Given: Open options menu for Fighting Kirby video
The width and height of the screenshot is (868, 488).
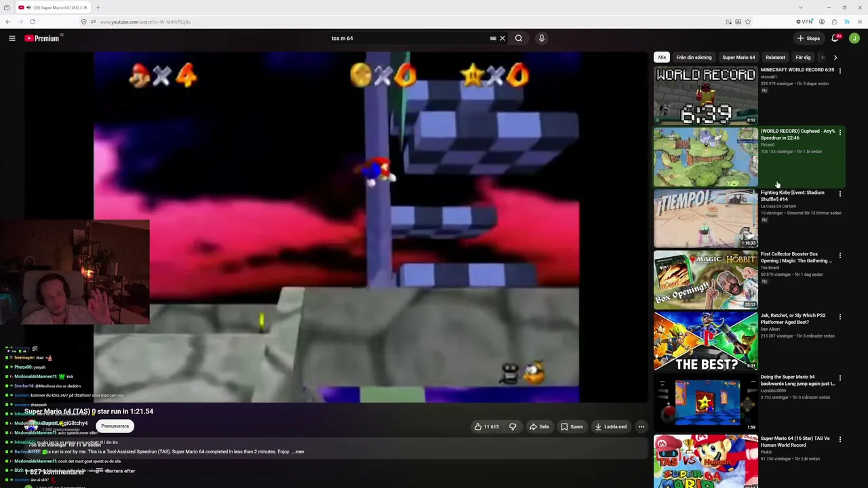Looking at the screenshot, I should point(840,194).
